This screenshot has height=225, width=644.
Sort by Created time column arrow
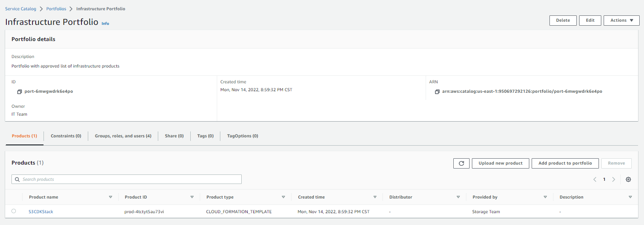pyautogui.click(x=375, y=197)
